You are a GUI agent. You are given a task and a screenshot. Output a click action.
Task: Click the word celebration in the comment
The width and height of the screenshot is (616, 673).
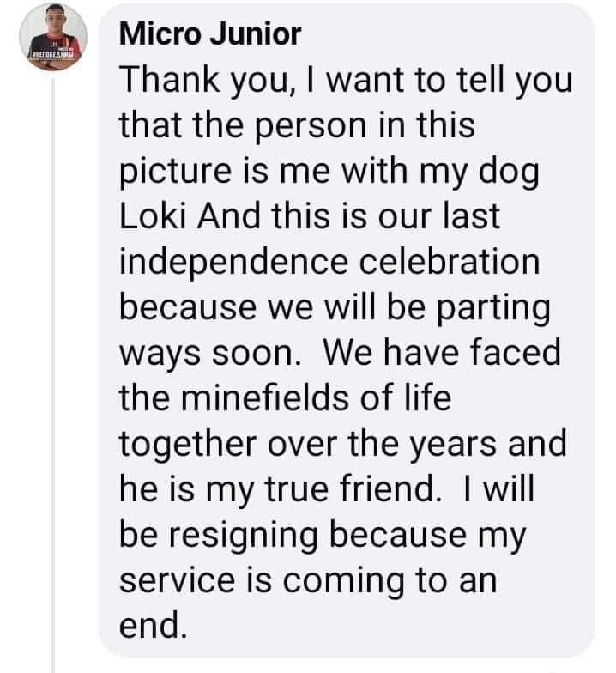point(450,261)
